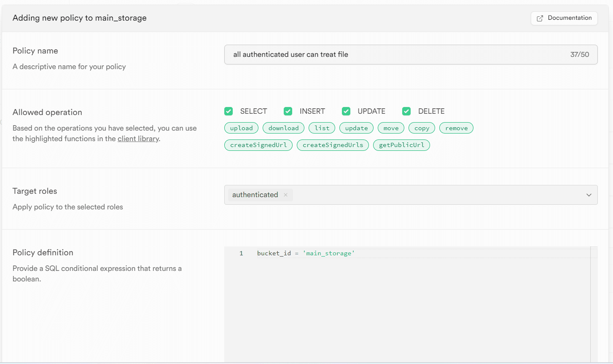Click the external link icon beside Documentation
The width and height of the screenshot is (613, 364).
pos(540,19)
